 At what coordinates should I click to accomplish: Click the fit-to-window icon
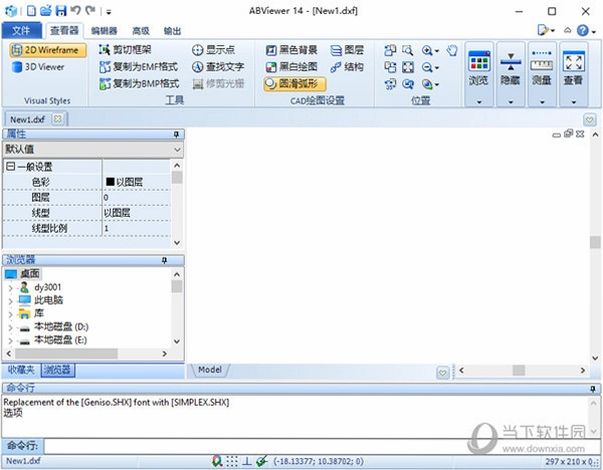pyautogui.click(x=408, y=67)
